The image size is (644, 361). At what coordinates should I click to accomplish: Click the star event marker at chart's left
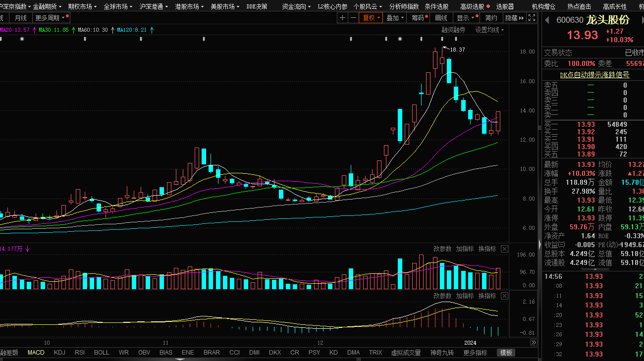(22, 39)
